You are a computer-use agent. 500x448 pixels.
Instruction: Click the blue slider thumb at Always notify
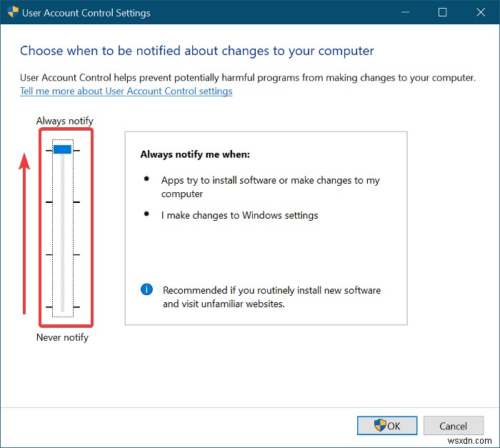tap(63, 149)
